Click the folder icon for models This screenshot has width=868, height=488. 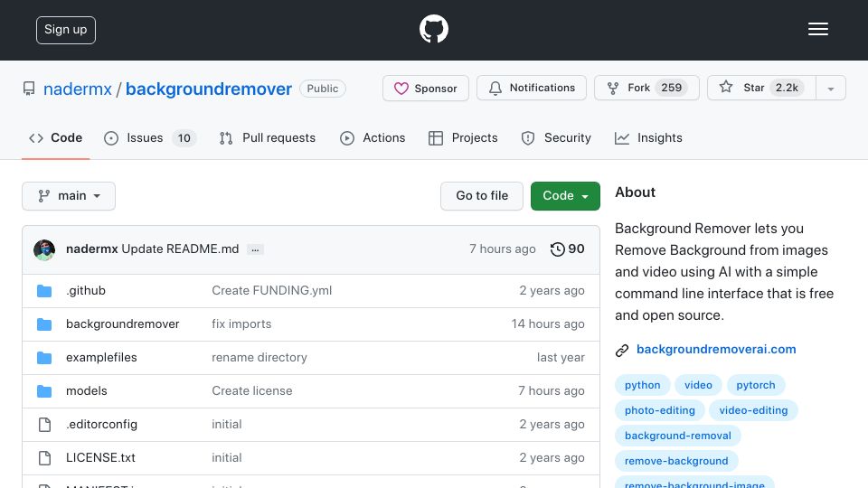coord(44,391)
